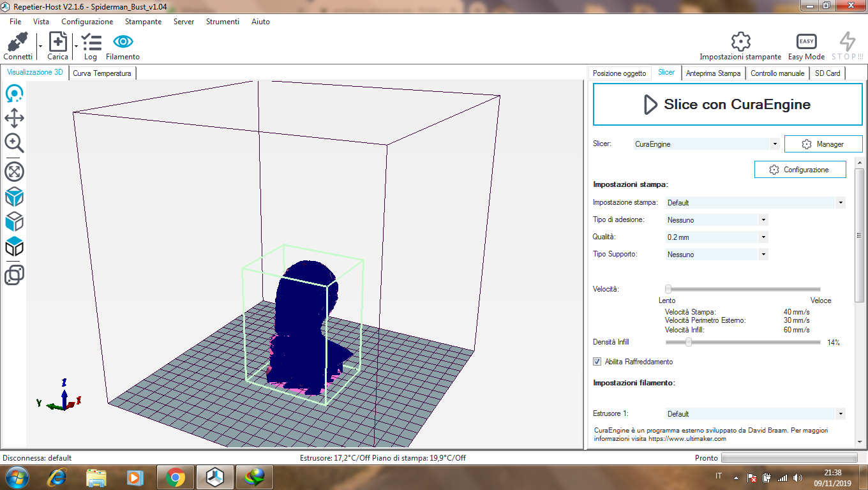Switch to the isometric cube view
The width and height of the screenshot is (868, 490).
pyautogui.click(x=14, y=197)
